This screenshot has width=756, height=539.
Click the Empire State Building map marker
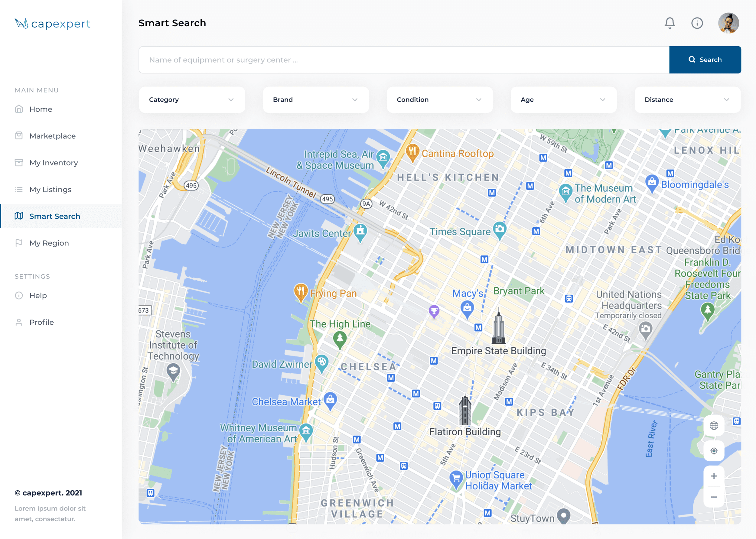coord(498,327)
